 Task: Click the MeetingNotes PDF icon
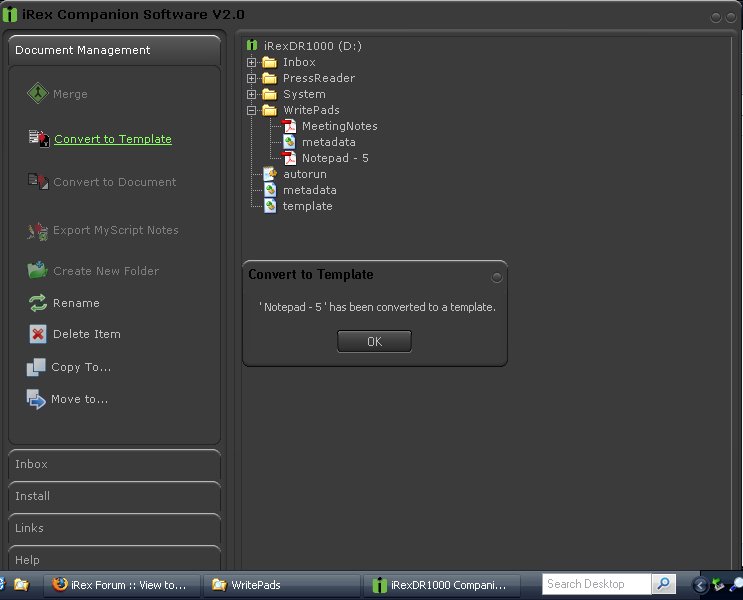point(289,126)
